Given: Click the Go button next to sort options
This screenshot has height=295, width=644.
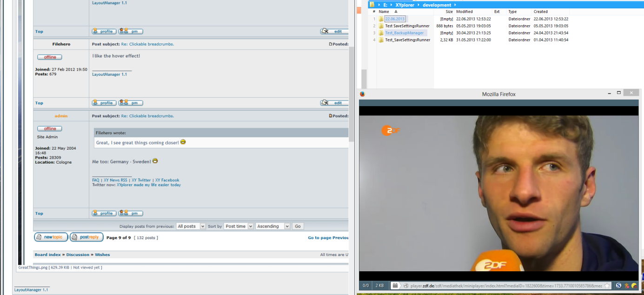Looking at the screenshot, I should pyautogui.click(x=298, y=226).
